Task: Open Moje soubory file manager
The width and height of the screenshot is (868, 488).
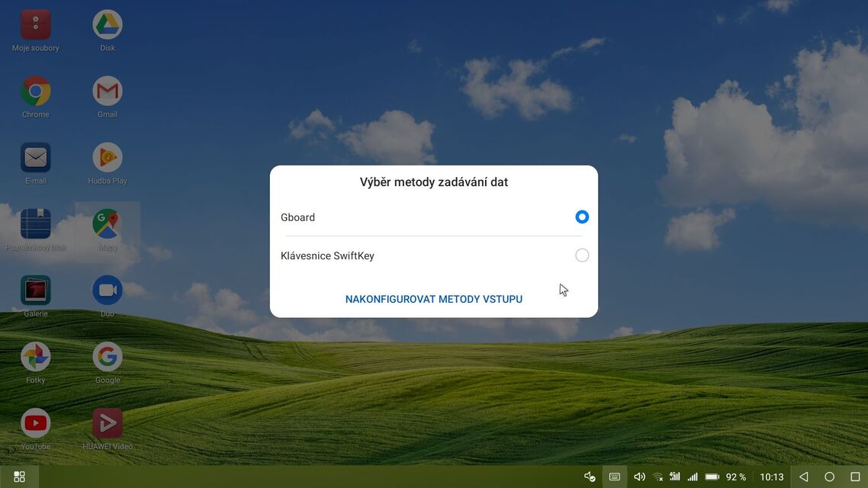Action: tap(36, 25)
